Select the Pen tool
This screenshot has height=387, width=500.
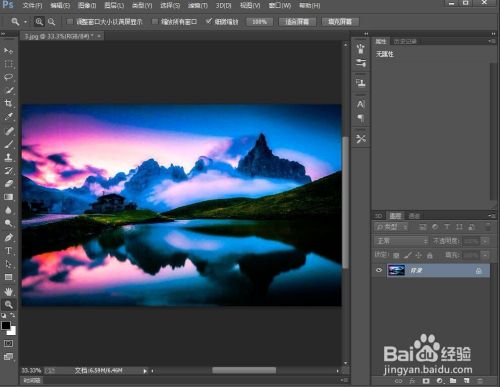pyautogui.click(x=8, y=237)
